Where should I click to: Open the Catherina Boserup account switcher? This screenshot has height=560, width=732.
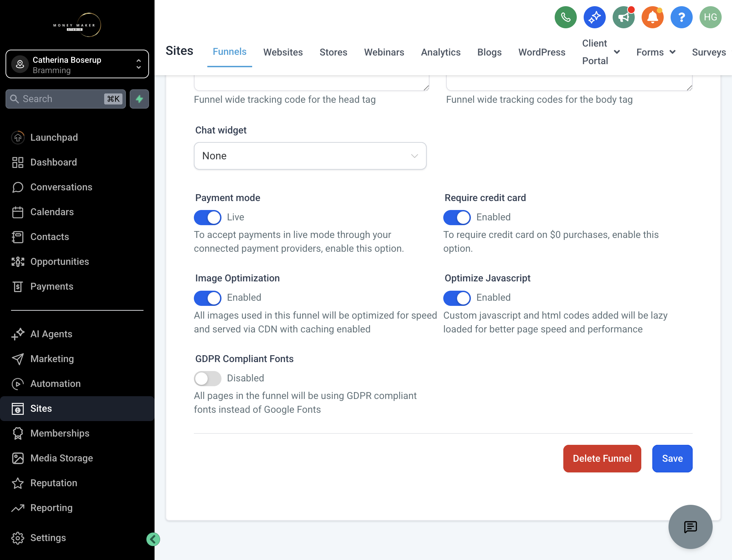[77, 64]
